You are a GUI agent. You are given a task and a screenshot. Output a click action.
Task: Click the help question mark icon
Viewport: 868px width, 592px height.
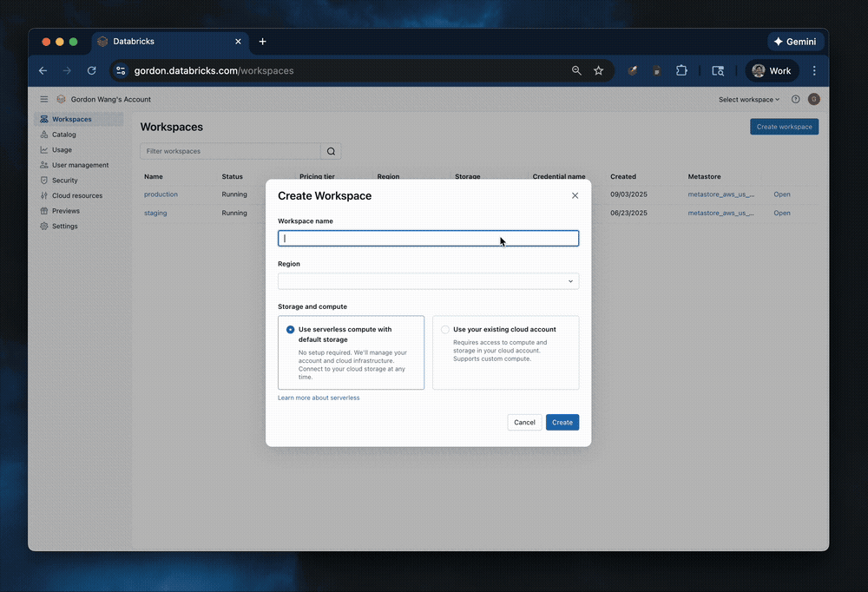[795, 99]
